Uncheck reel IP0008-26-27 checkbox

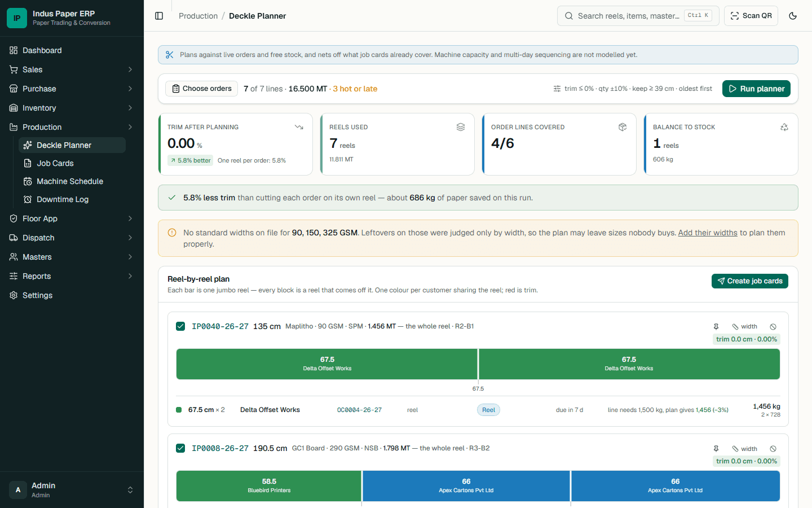pos(180,448)
